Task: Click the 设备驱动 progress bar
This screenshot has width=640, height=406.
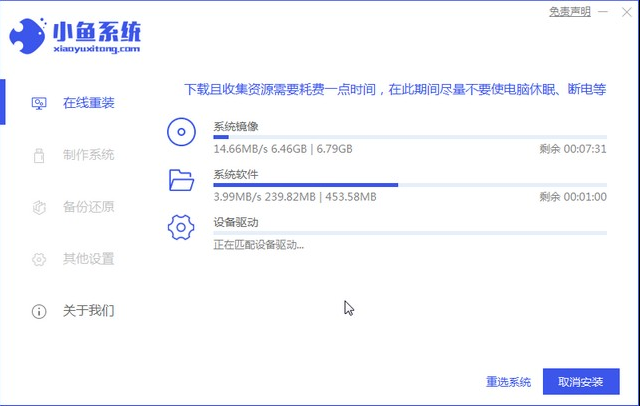Action: 410,233
